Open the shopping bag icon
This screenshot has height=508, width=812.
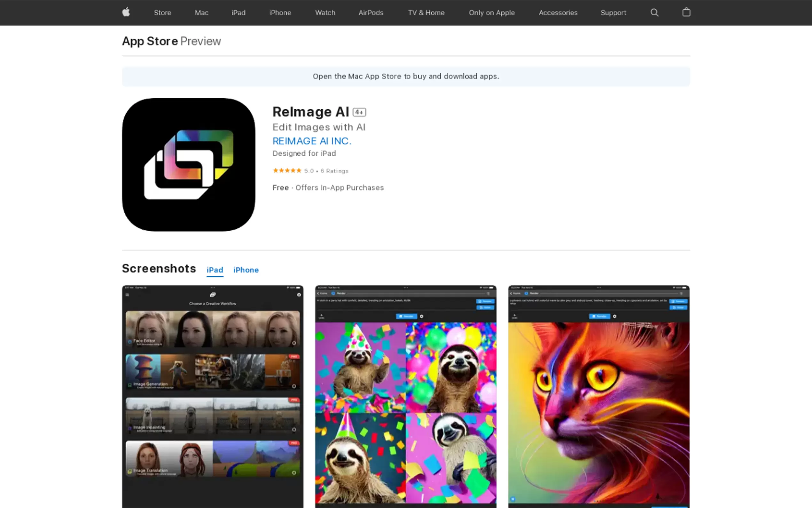click(686, 12)
